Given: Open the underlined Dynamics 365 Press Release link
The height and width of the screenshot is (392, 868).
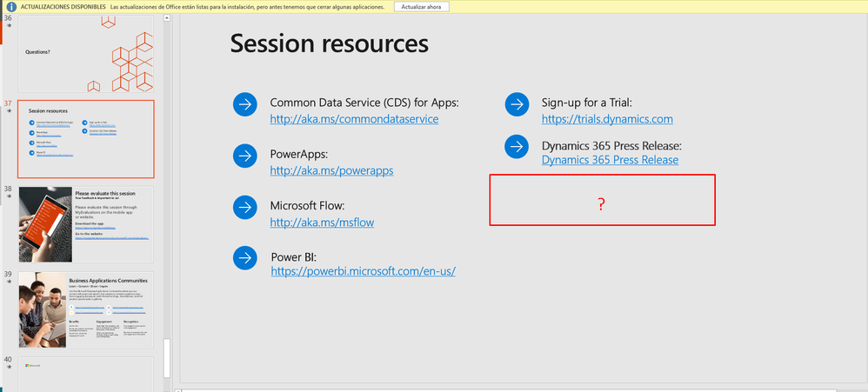Looking at the screenshot, I should click(x=610, y=160).
